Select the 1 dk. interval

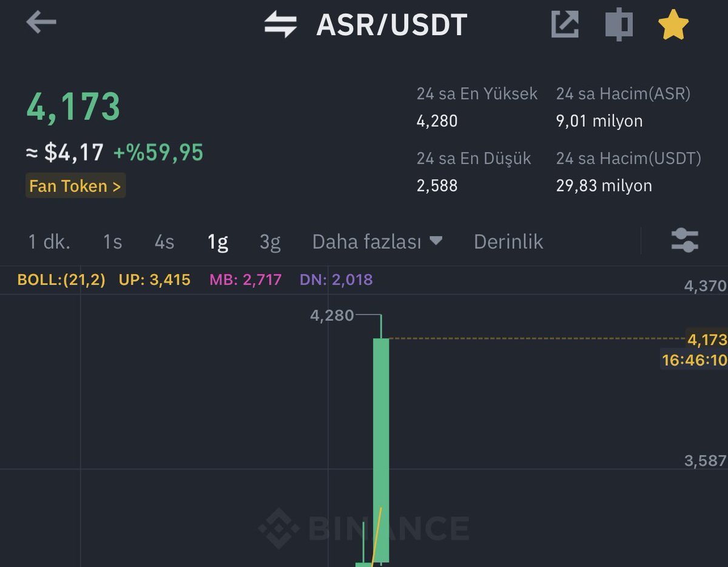(49, 242)
